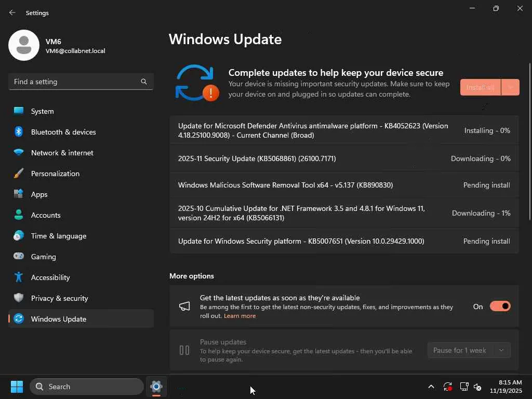Click the Privacy & security shield icon

[19, 298]
